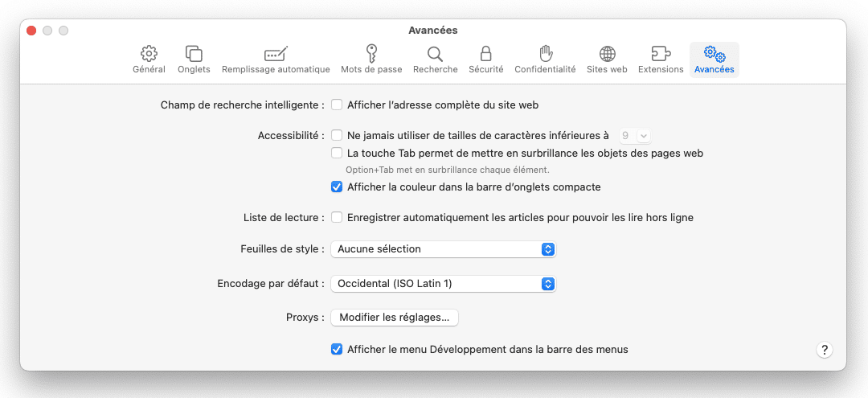Screen dimensions: 868x398
Task: Click Modifier les réglages button for Proxys
Action: coord(395,318)
